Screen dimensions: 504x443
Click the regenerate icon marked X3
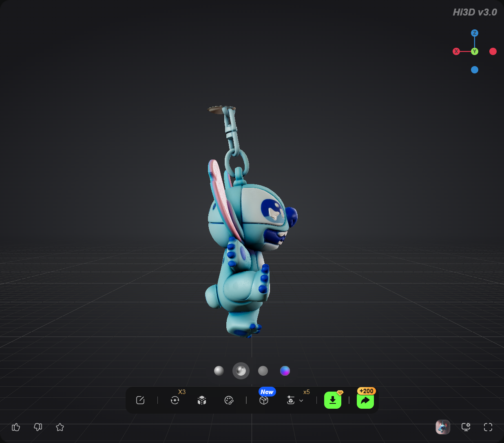pyautogui.click(x=175, y=400)
